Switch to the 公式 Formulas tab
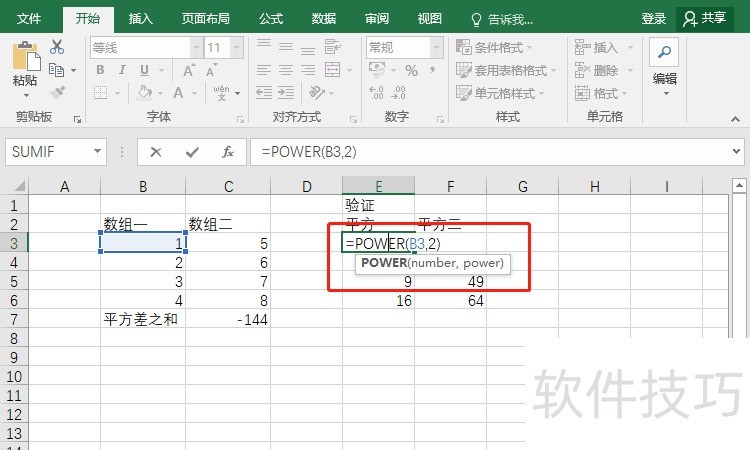The width and height of the screenshot is (750, 450). tap(271, 19)
